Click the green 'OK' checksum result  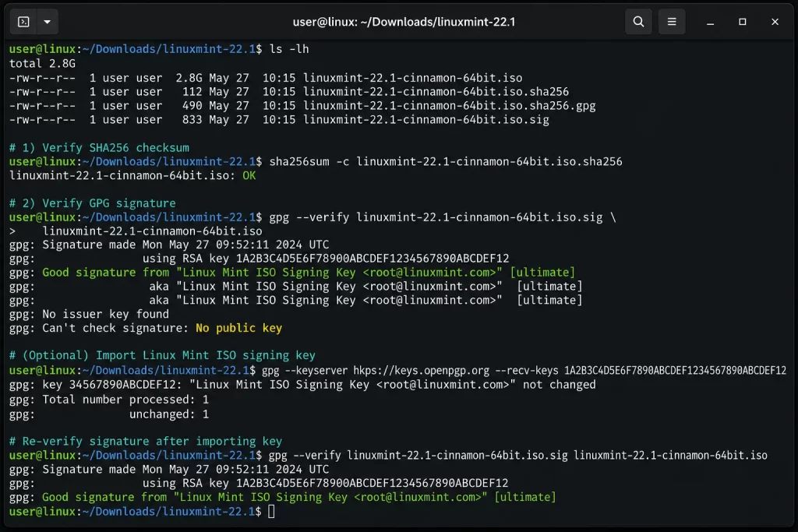pos(249,175)
